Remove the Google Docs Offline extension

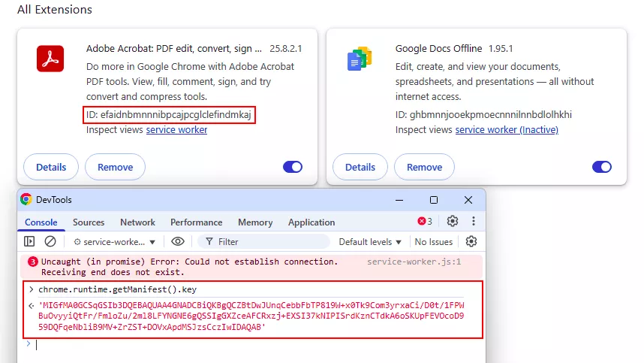(x=424, y=167)
